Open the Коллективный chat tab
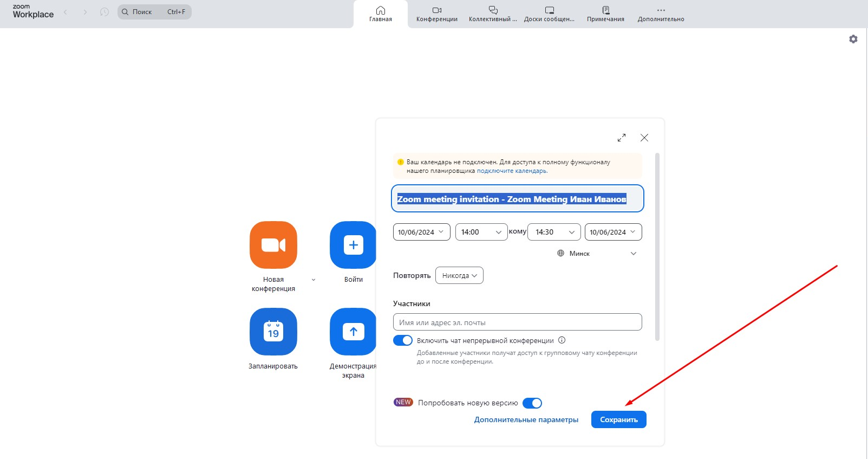Image resolution: width=868 pixels, height=459 pixels. point(493,14)
